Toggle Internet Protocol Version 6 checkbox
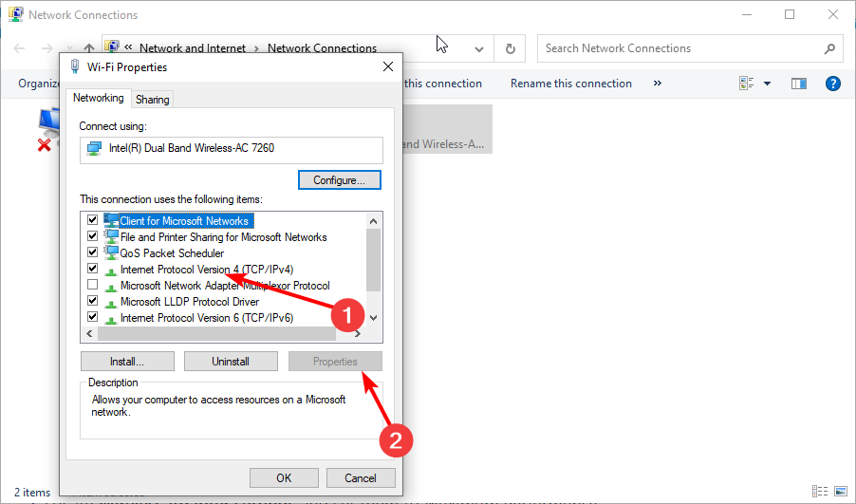 tap(92, 317)
